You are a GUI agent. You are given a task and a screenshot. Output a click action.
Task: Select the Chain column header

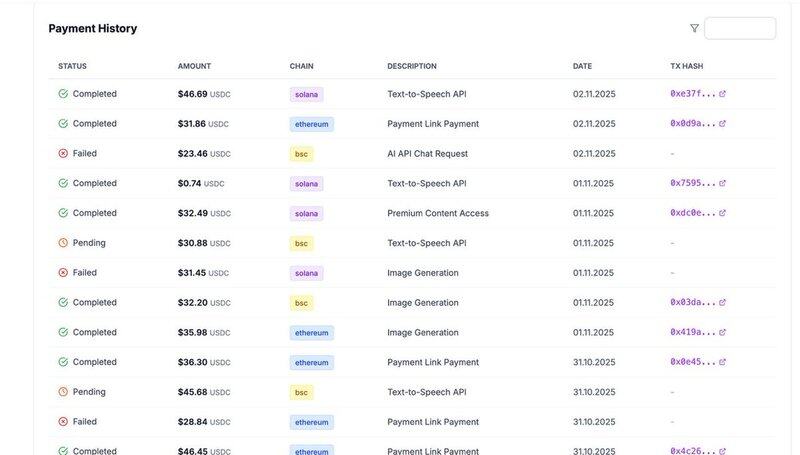pyautogui.click(x=301, y=66)
